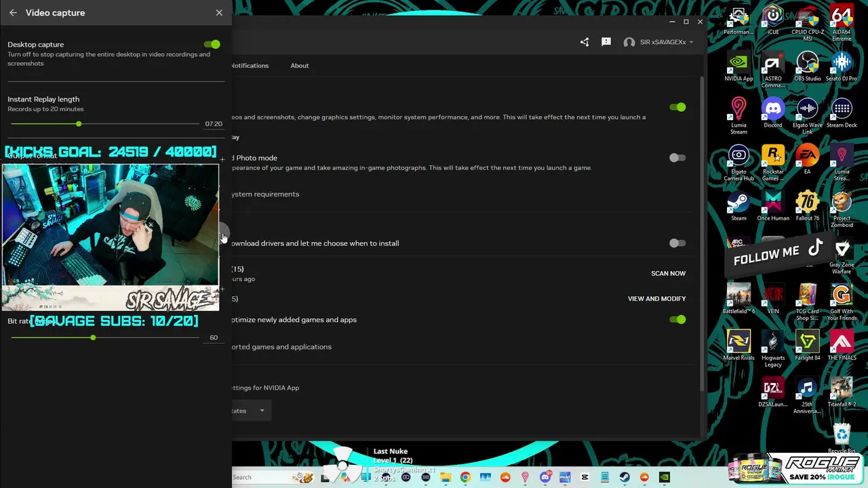This screenshot has height=488, width=868.
Task: Open the Titanfall 2 desktop icon
Action: [842, 392]
